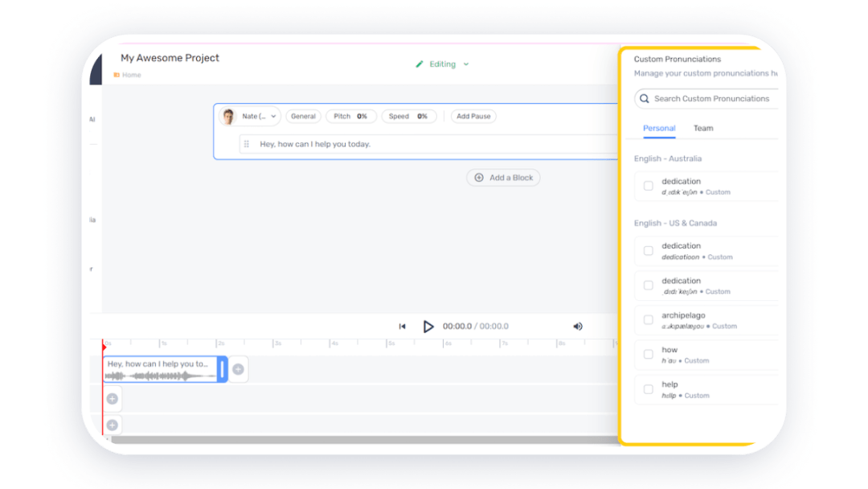Adjust audio with the volume speaker icon
The image size is (868, 489).
click(x=577, y=326)
